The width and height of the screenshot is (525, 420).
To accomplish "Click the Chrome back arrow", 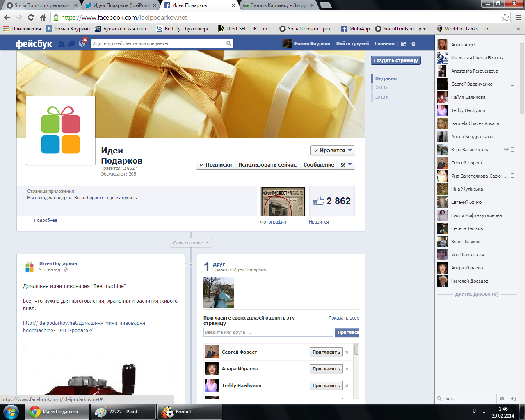I will [7, 17].
